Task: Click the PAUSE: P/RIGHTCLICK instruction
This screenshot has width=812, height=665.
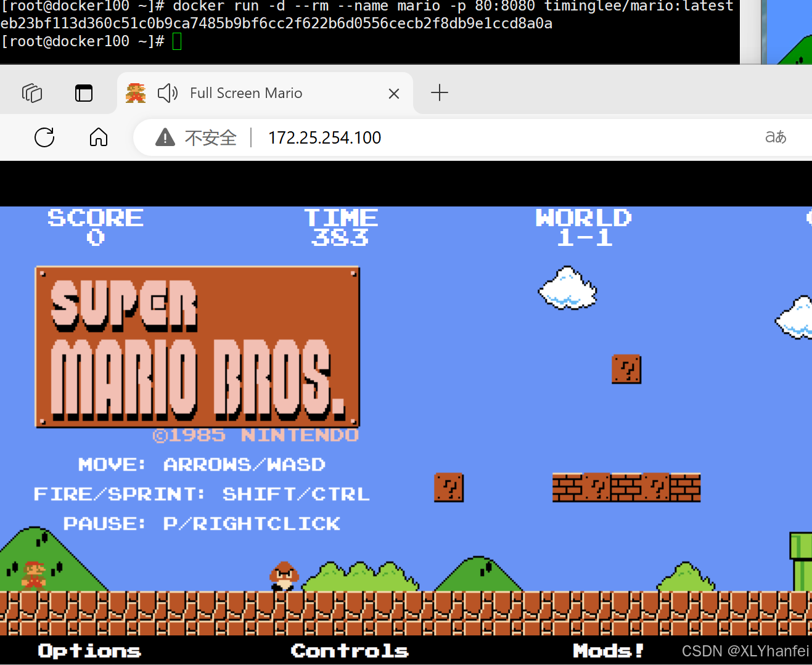Action: [x=202, y=524]
